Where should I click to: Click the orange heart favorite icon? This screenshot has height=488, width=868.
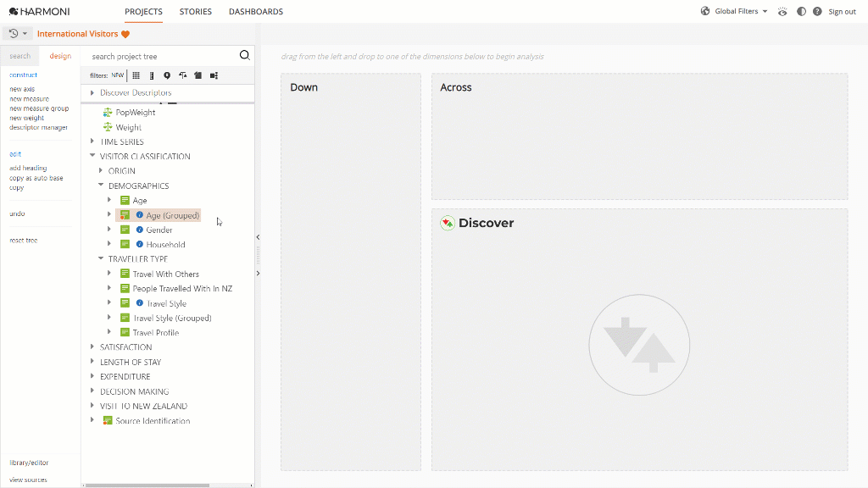(125, 34)
